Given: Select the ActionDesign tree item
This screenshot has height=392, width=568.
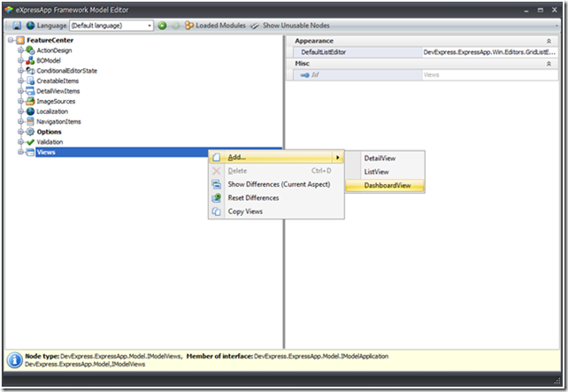Looking at the screenshot, I should tap(54, 50).
